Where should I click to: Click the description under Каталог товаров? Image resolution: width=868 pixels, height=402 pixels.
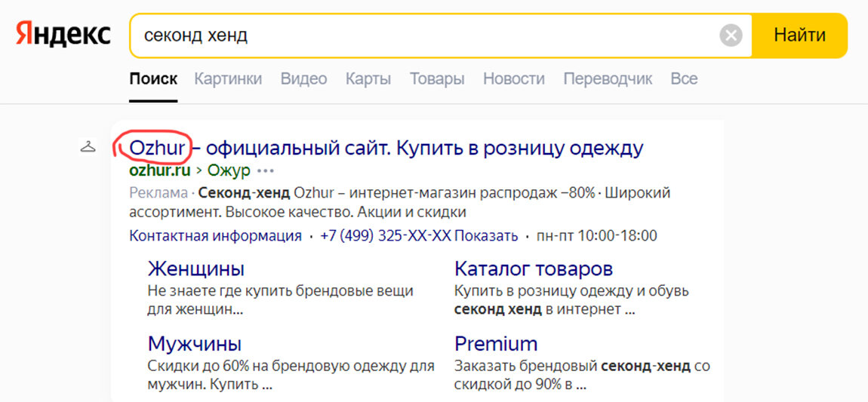point(571,300)
